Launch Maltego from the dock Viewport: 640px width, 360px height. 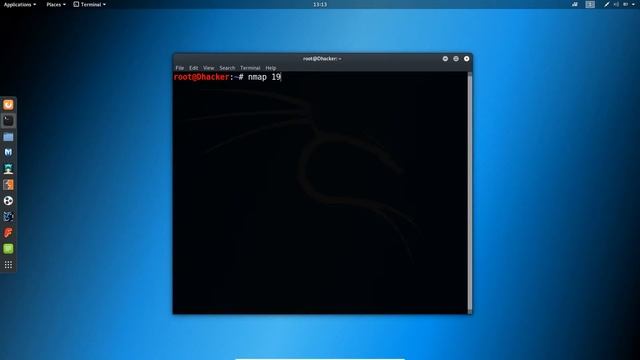[8, 200]
